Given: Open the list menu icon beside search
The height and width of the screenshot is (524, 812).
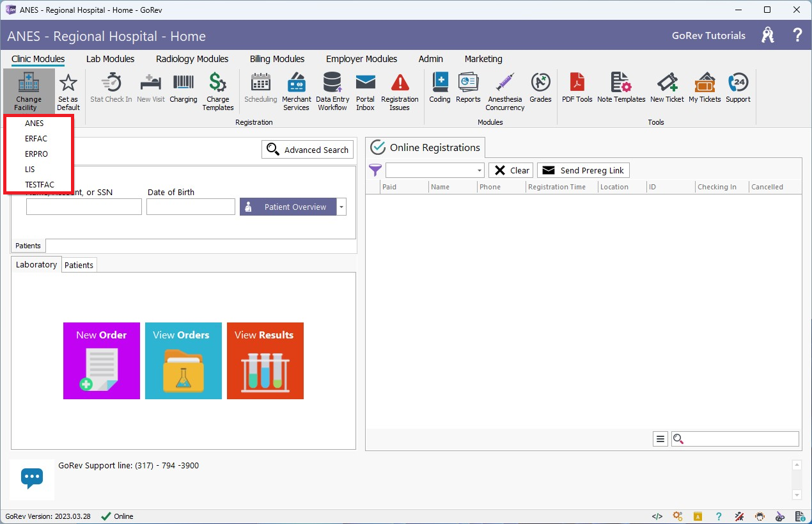Looking at the screenshot, I should click(660, 439).
